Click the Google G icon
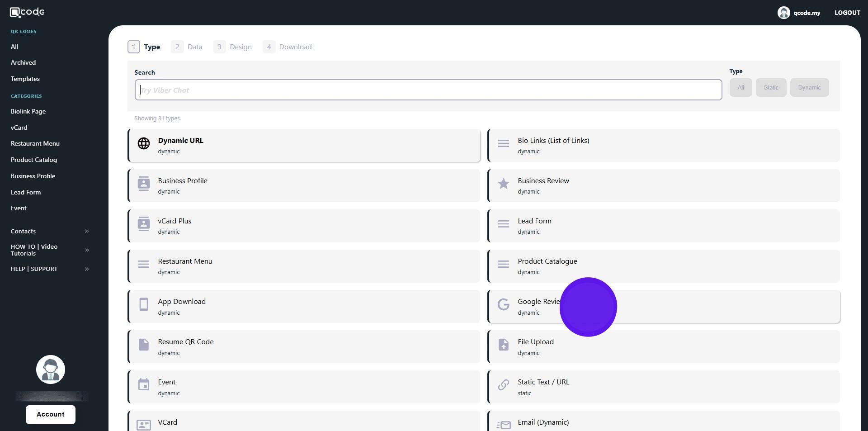Screen dimensions: 868x431 click(x=503, y=304)
